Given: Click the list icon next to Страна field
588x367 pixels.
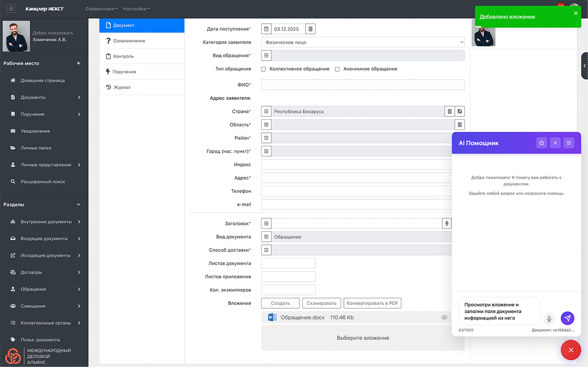Looking at the screenshot, I should point(266,112).
